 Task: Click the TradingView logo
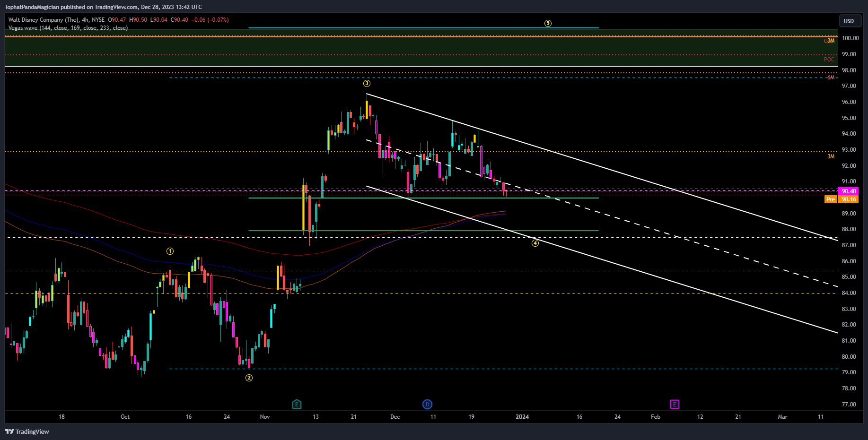pos(27,431)
